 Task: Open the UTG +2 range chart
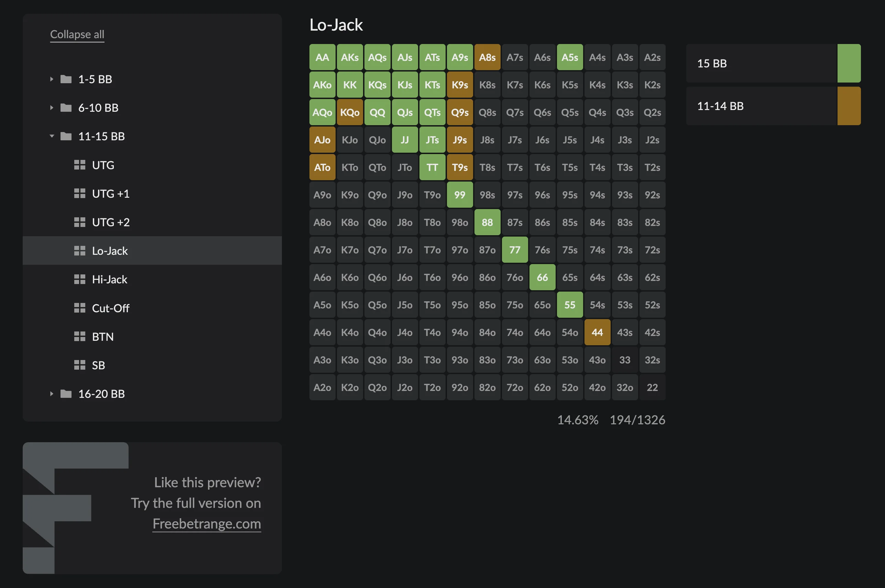tap(152, 222)
